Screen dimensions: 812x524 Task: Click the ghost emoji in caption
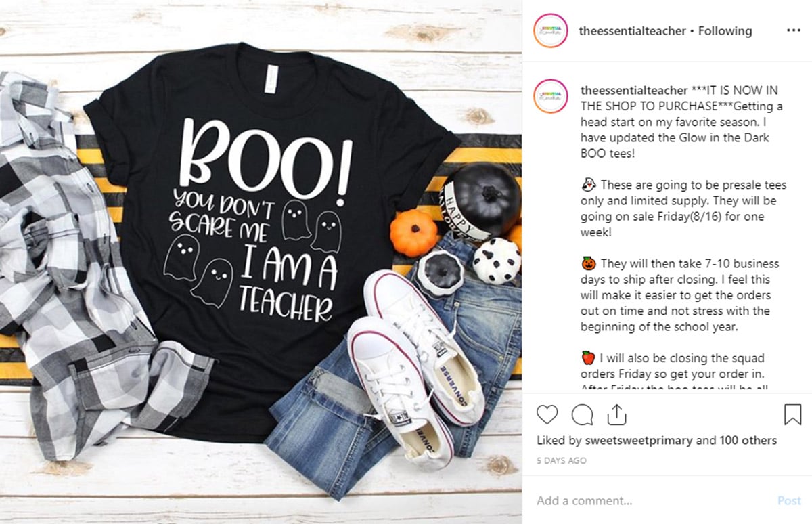[x=588, y=185]
